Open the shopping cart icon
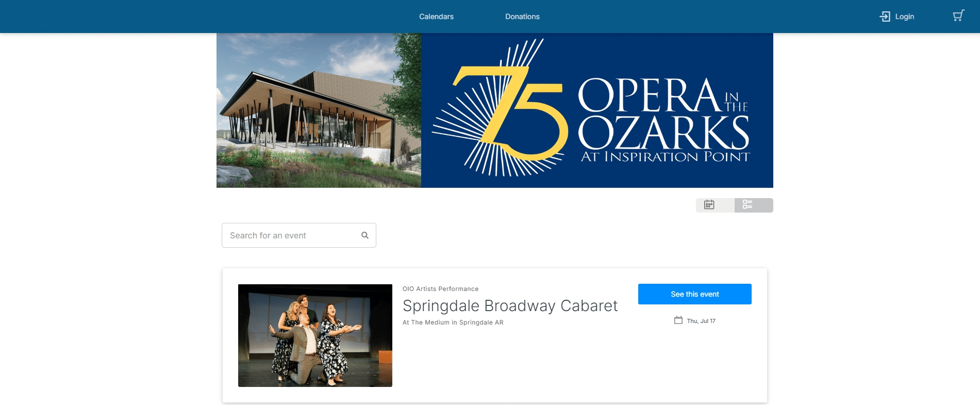The height and width of the screenshot is (405, 980). pos(958,16)
